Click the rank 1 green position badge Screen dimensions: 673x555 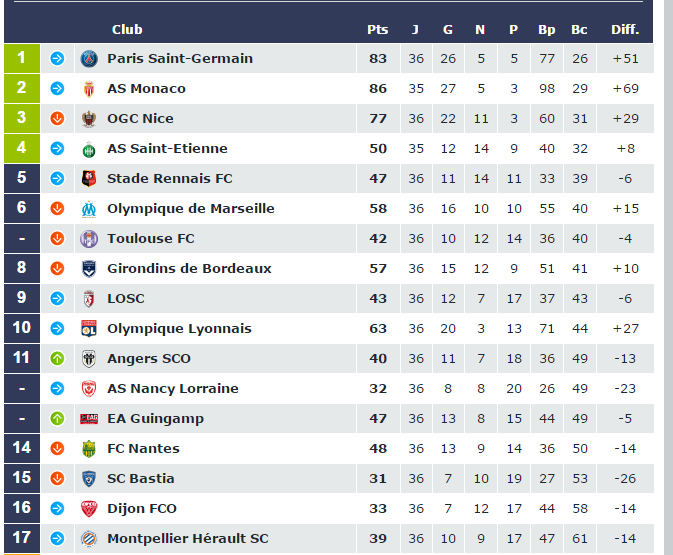22,59
